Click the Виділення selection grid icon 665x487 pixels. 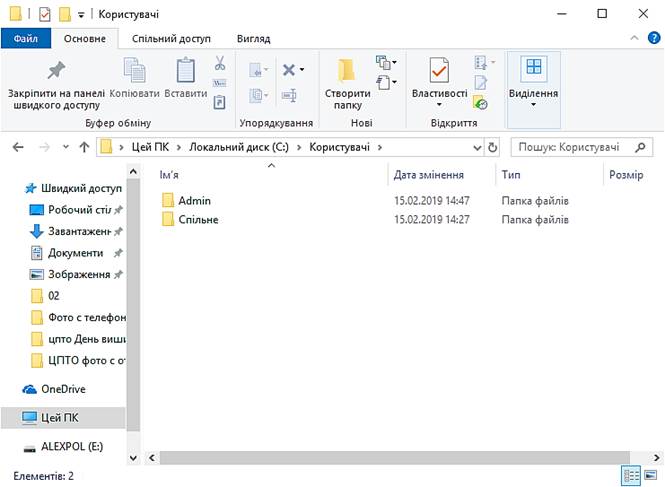(x=534, y=67)
